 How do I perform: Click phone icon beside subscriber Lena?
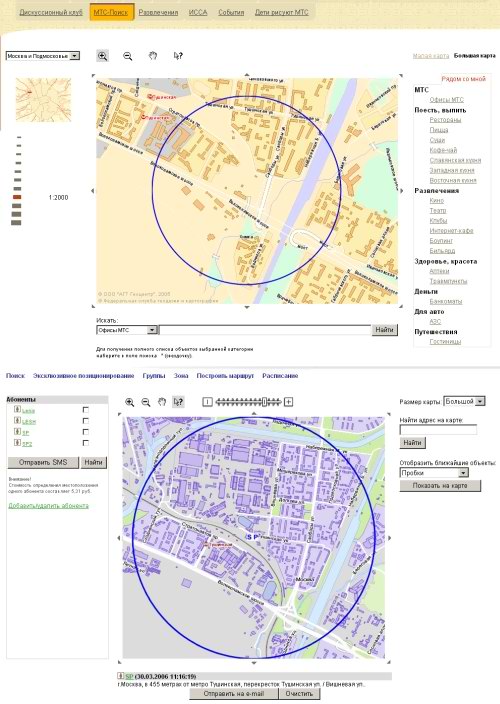pos(18,409)
